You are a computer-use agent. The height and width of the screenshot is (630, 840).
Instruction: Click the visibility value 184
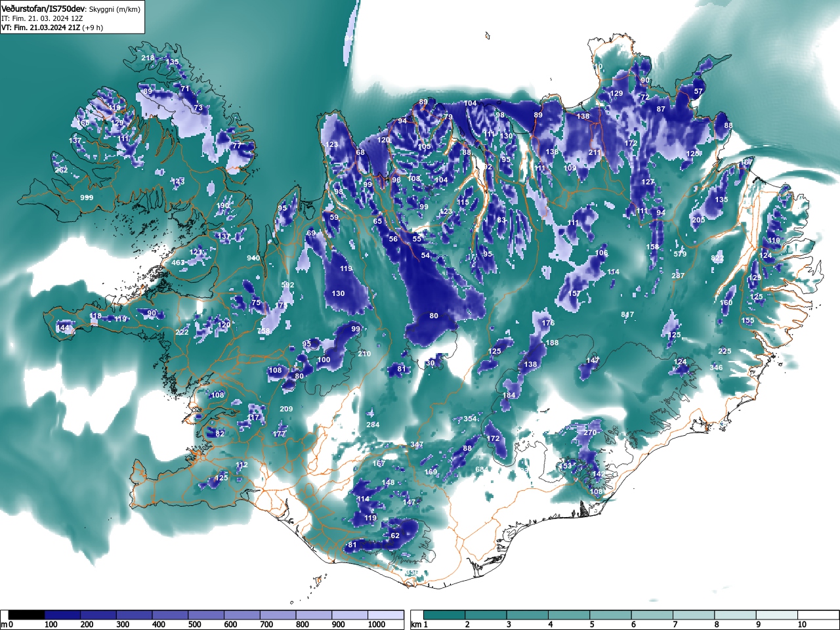tap(509, 395)
